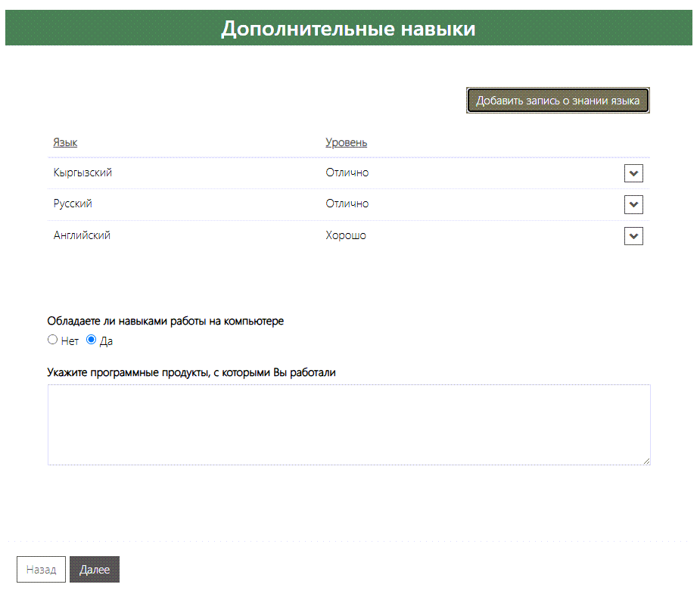The width and height of the screenshot is (700, 600).
Task: Click the Далее button
Action: (94, 569)
